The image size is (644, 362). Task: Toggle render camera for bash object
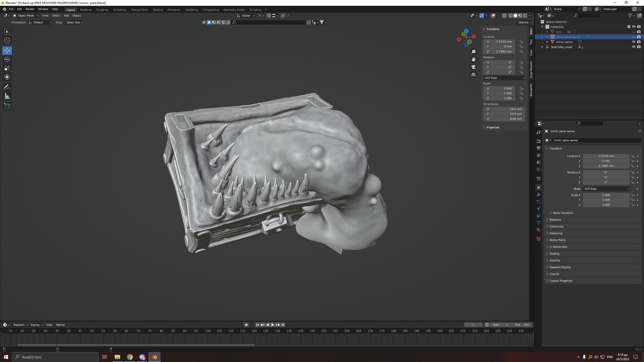(x=639, y=32)
